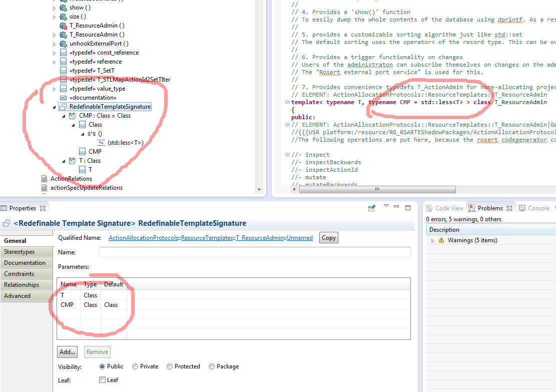Click the ActionRelations document icon
This screenshot has height=392, width=556.
pyautogui.click(x=45, y=179)
